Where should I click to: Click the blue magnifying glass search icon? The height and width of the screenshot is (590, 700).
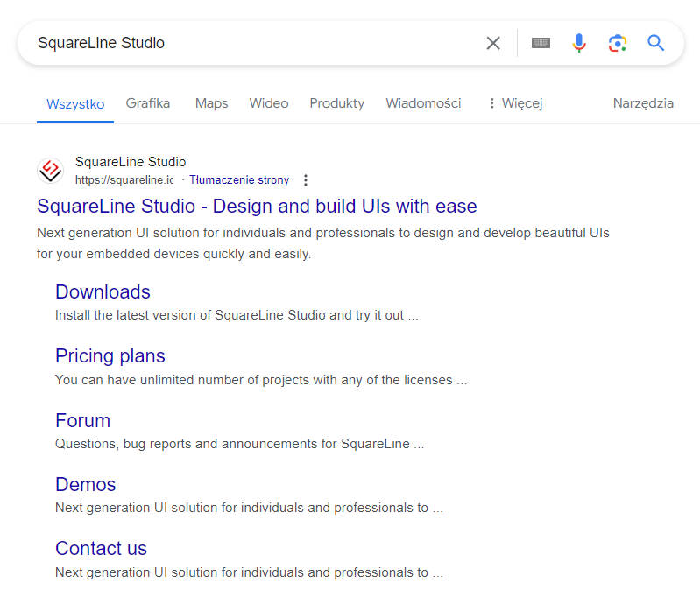tap(656, 43)
